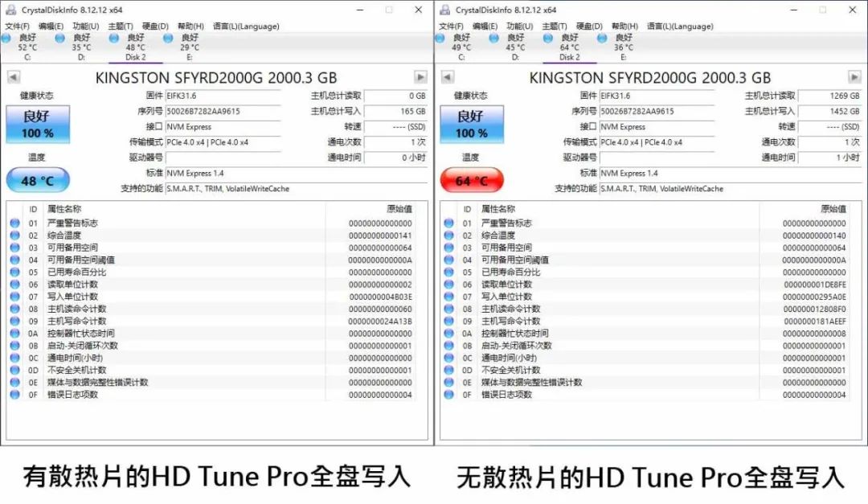868x504 pixels.
Task: Go to previous disk in left window
Action: click(14, 77)
